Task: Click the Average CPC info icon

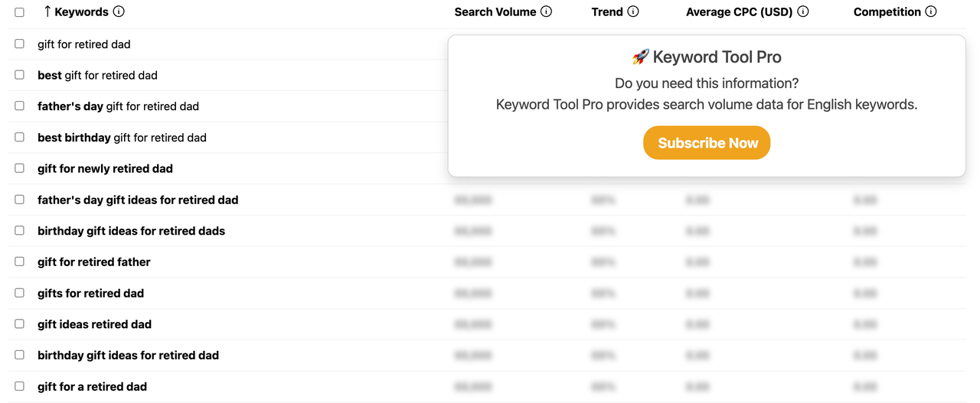Action: point(803,11)
